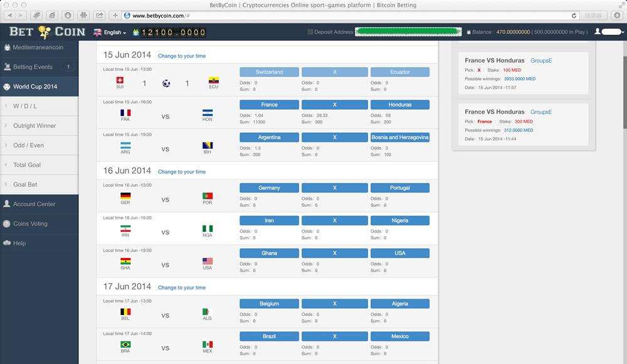
Task: Bet on Brazil to win
Action: point(269,336)
